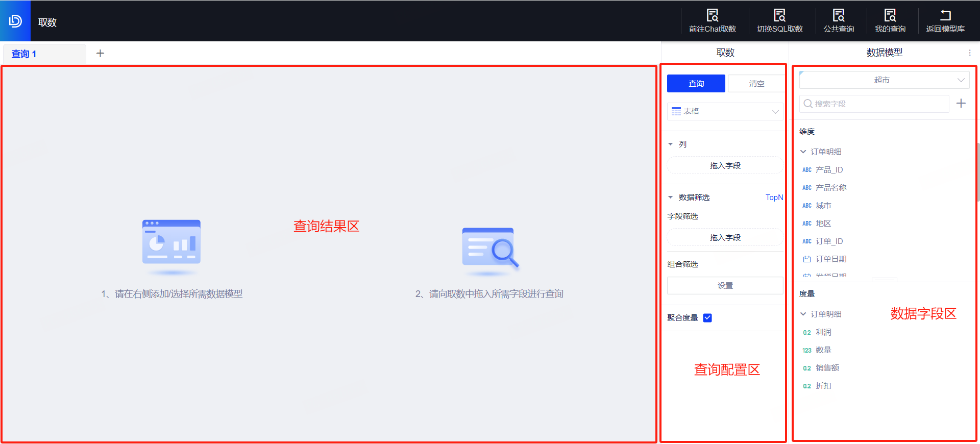Click the 返回模型库 icon
This screenshot has height=444, width=980.
tap(945, 15)
